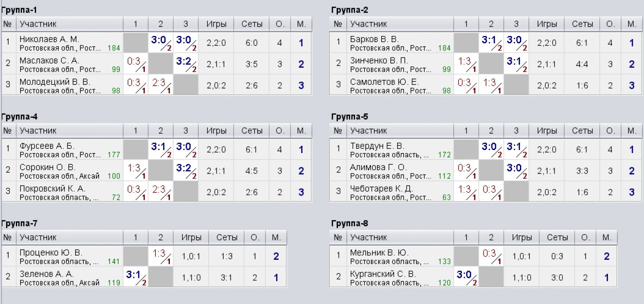The height and width of the screenshot is (304, 644).
Task: Click Николаев А. М. participant name
Action: pos(49,39)
